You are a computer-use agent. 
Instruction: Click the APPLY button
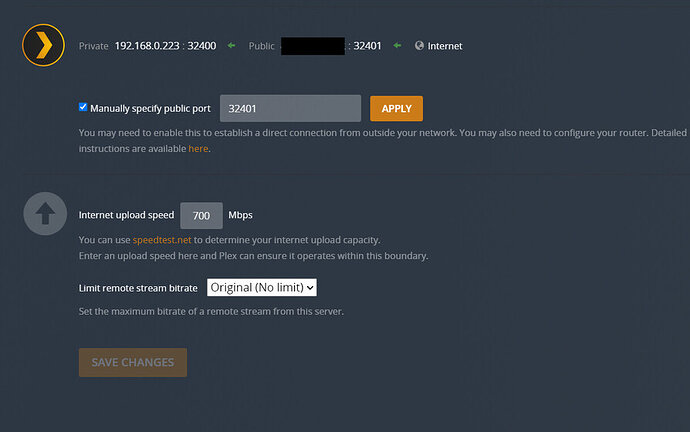click(396, 109)
